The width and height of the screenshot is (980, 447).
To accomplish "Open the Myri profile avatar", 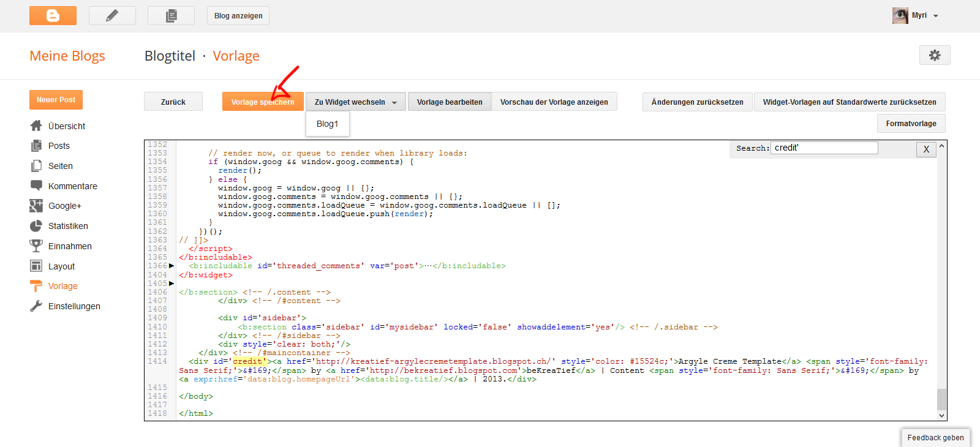I will [900, 15].
